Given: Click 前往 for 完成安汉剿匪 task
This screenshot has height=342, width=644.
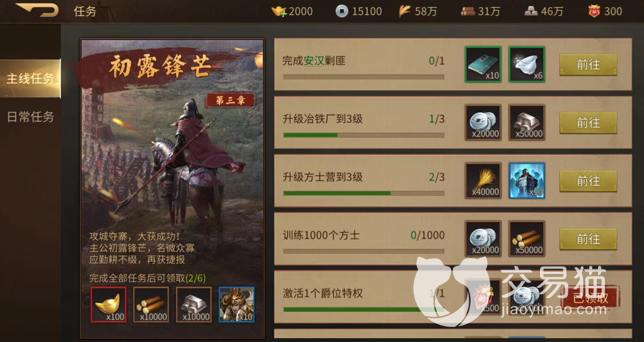Looking at the screenshot, I should (x=588, y=64).
